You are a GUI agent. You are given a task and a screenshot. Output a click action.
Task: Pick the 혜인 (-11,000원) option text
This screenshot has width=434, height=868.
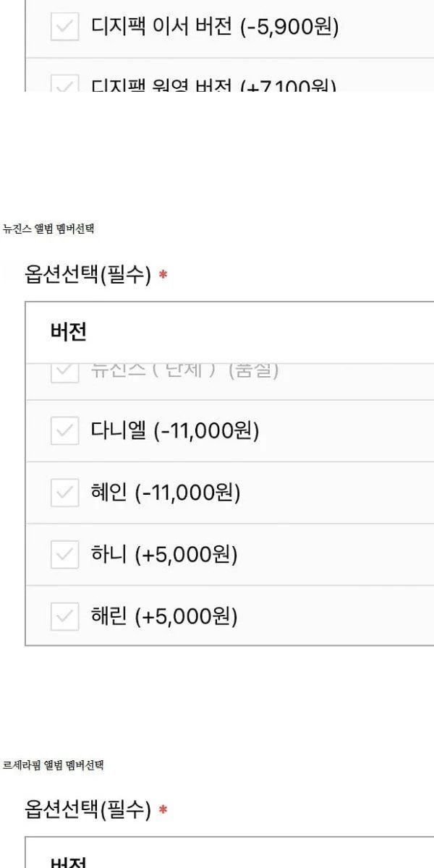[166, 493]
